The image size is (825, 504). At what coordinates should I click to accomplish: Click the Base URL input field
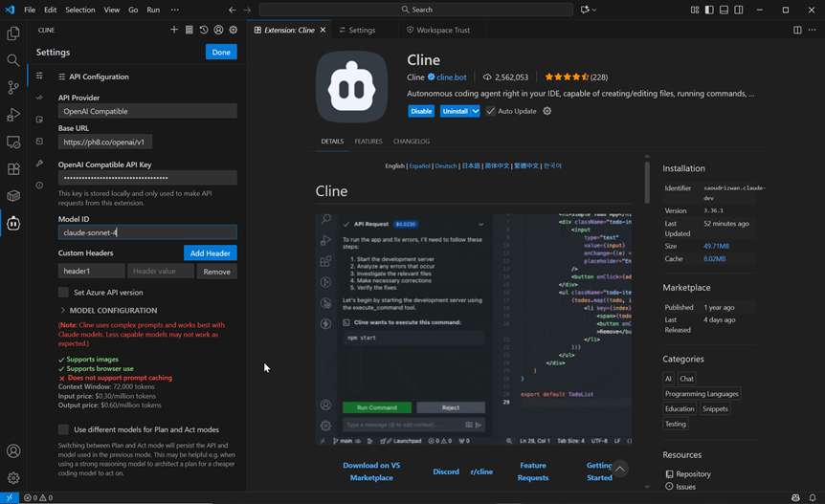click(x=105, y=142)
